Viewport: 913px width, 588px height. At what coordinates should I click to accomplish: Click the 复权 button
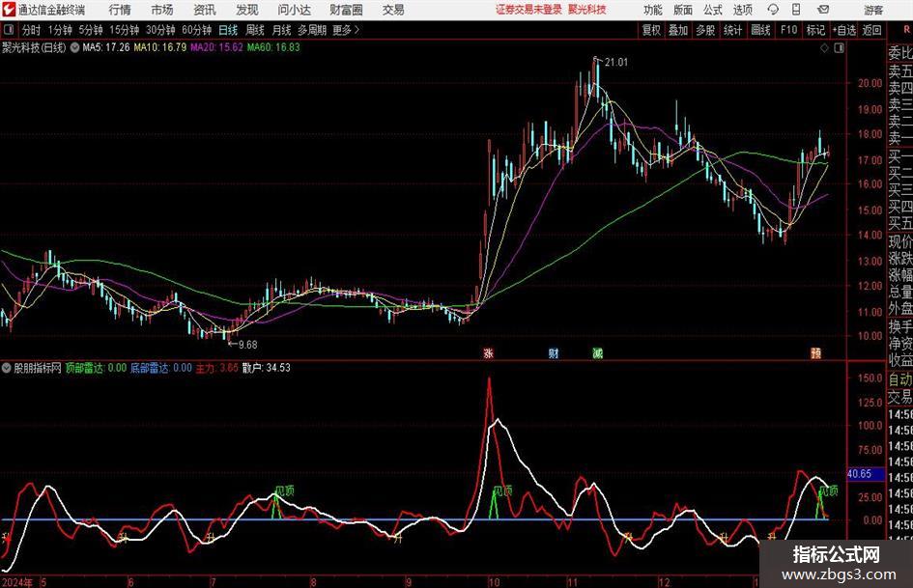pos(651,30)
